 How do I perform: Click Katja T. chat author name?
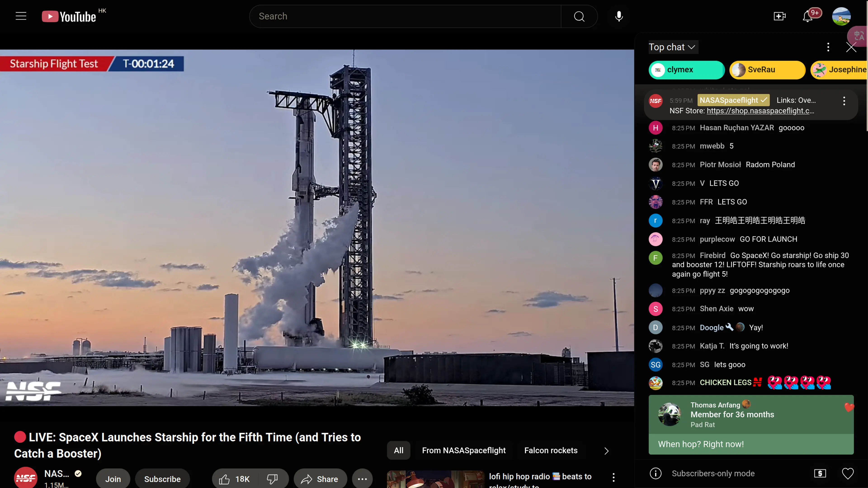pyautogui.click(x=712, y=346)
